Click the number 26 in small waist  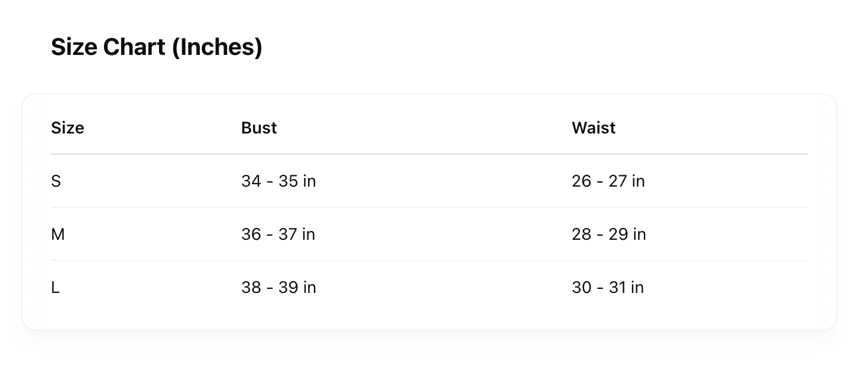[581, 181]
